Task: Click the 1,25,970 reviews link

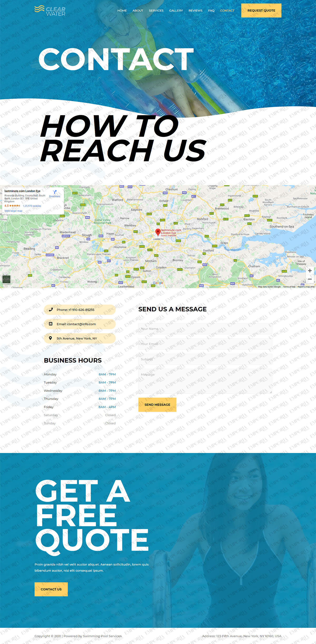Action: coord(32,206)
